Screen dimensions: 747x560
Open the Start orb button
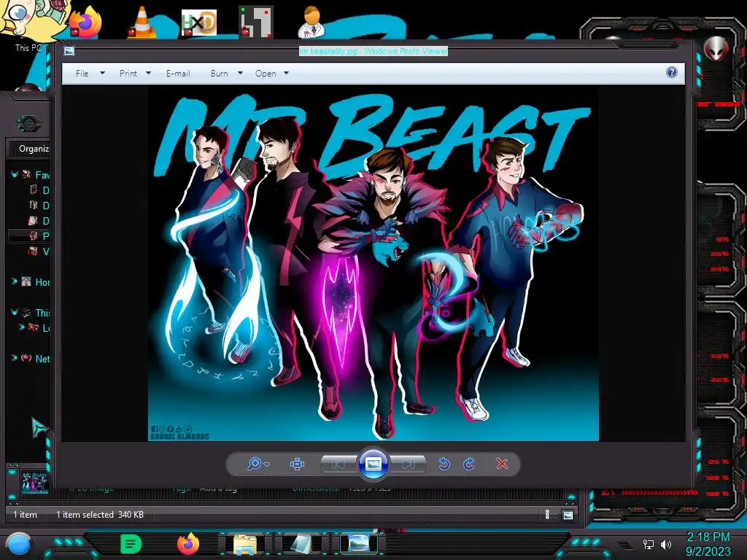coord(19,544)
